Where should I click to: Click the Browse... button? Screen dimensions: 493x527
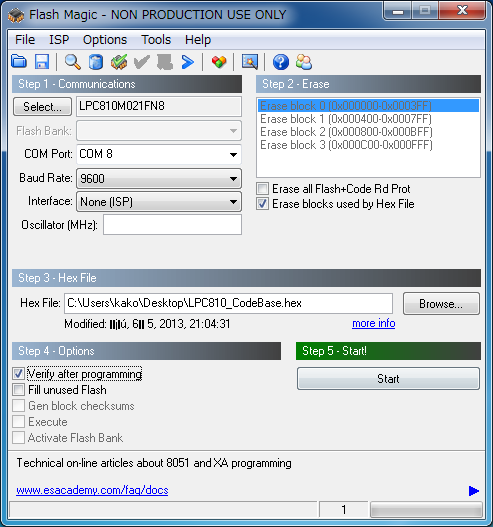pyautogui.click(x=441, y=303)
